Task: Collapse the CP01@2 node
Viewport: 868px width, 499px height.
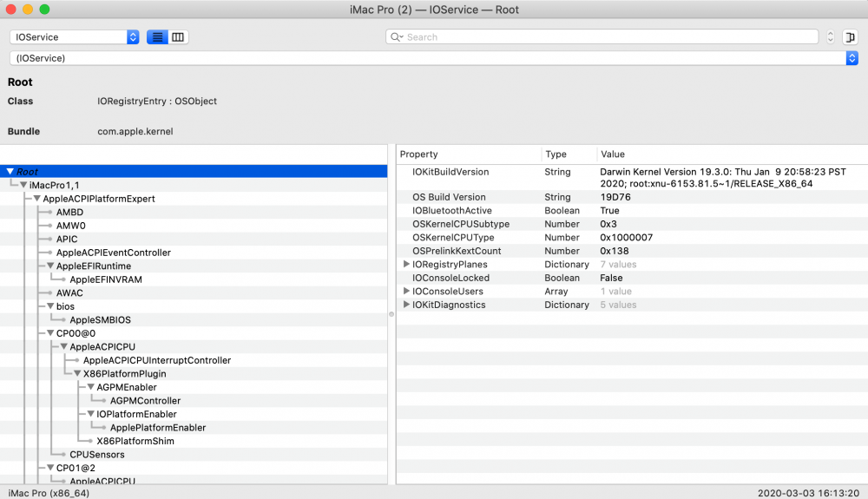Action: [x=50, y=468]
